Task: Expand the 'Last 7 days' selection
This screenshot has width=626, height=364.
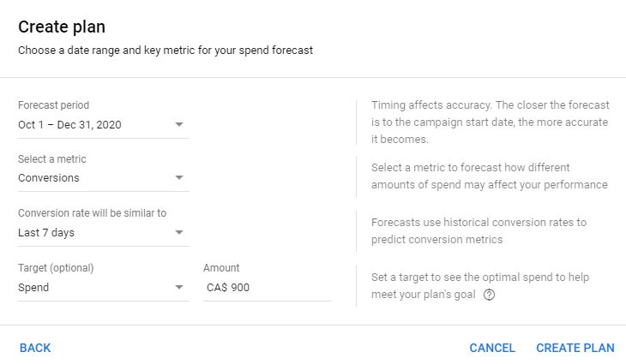Action: (48, 232)
